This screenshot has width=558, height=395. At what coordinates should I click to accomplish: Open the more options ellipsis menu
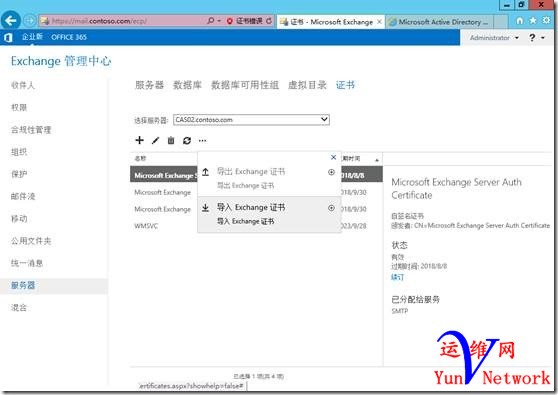pyautogui.click(x=202, y=141)
